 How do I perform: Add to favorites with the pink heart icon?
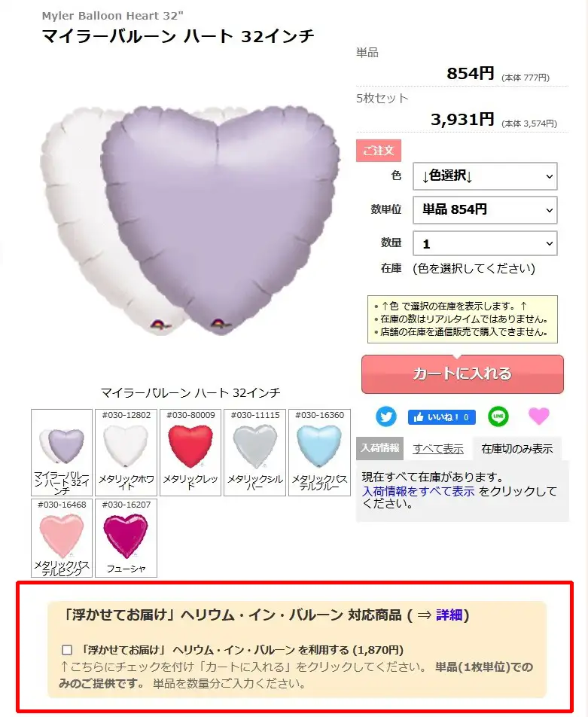click(538, 416)
